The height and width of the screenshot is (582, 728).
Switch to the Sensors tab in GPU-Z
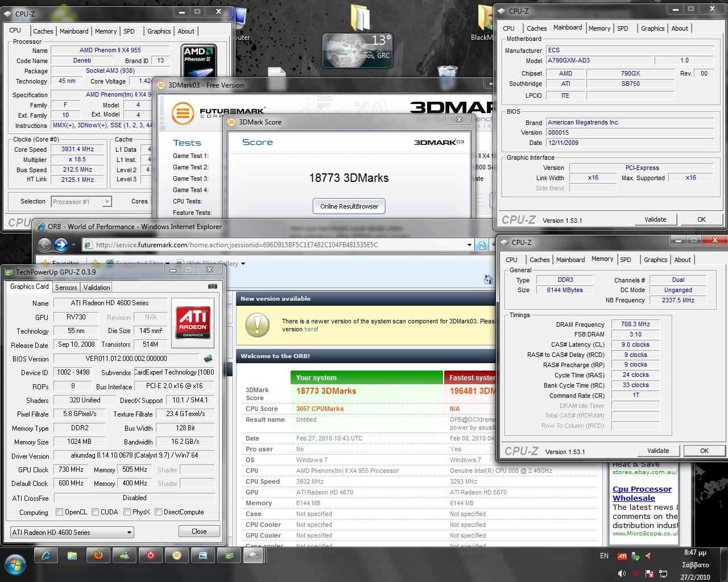(66, 288)
